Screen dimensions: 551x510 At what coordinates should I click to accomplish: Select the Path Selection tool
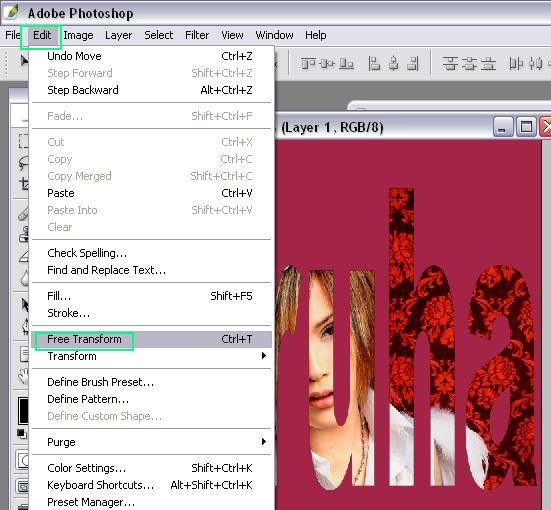point(24,305)
